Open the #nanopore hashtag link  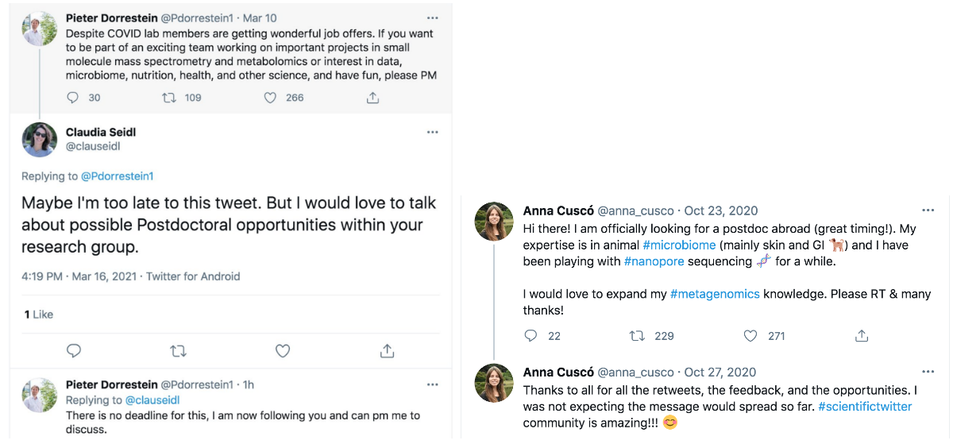(655, 261)
